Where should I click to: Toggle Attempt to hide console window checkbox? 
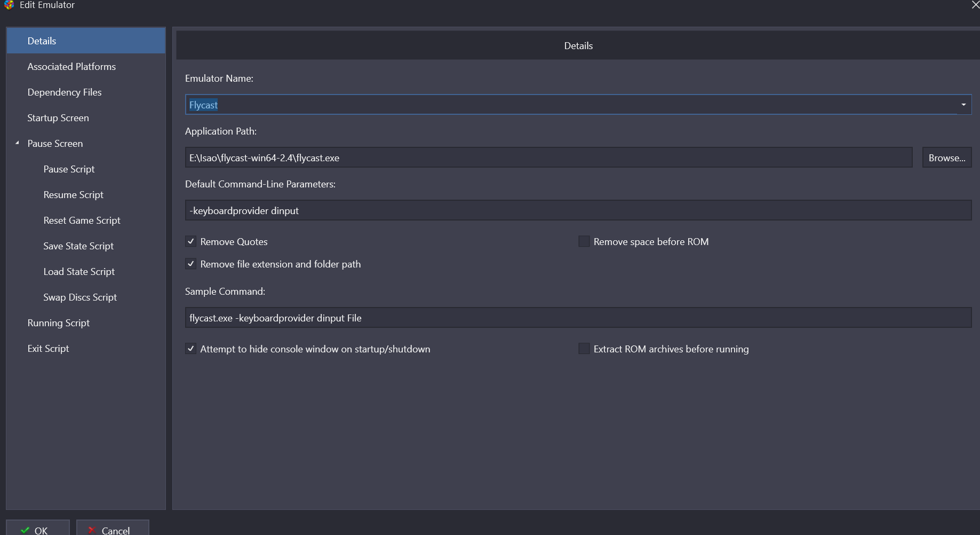point(190,349)
